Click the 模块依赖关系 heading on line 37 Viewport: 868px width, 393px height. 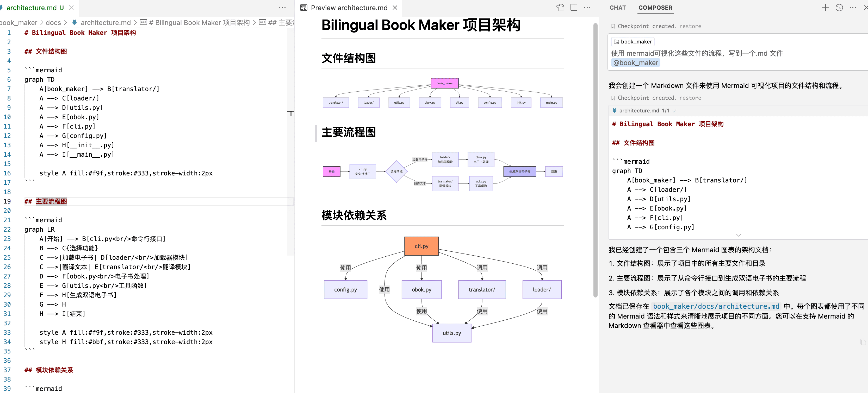coord(48,370)
